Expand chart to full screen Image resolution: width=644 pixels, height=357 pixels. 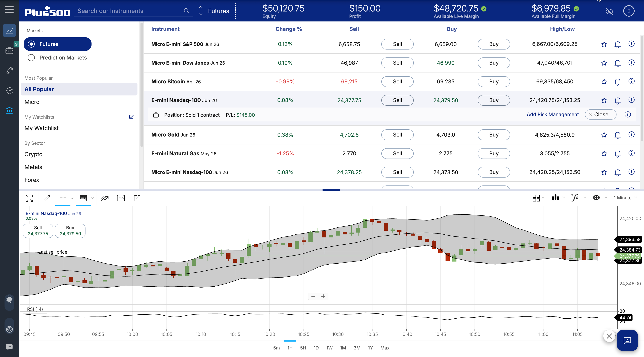tap(29, 198)
